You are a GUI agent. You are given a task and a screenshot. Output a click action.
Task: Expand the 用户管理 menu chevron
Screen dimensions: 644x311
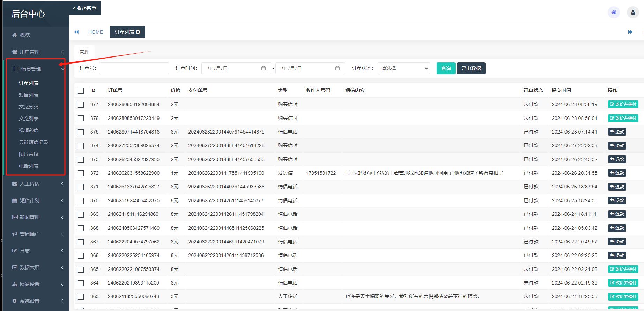click(62, 52)
